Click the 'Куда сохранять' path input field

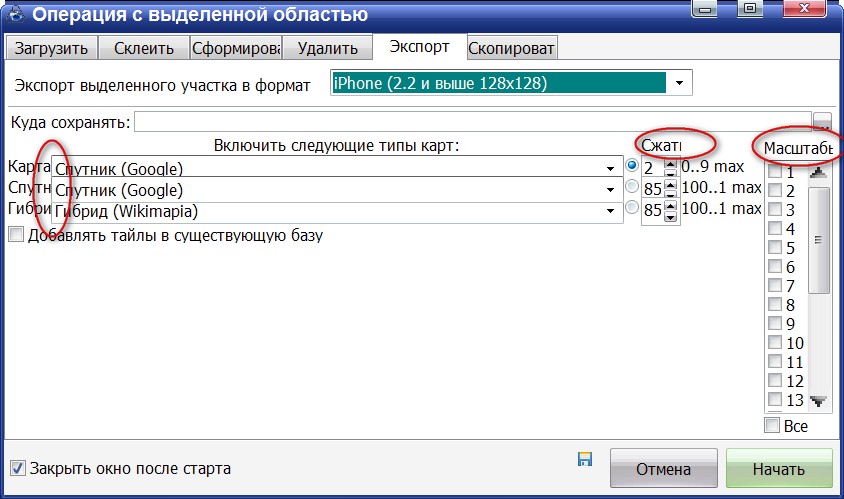coord(472,122)
